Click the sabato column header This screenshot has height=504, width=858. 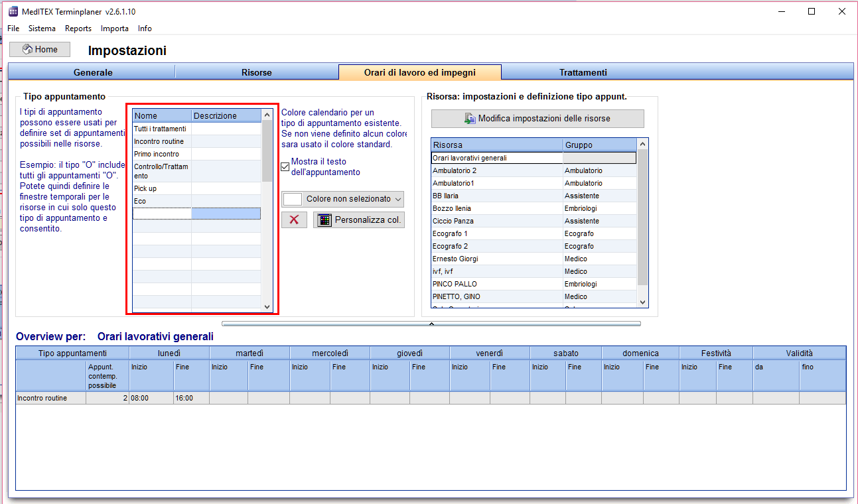click(x=566, y=353)
